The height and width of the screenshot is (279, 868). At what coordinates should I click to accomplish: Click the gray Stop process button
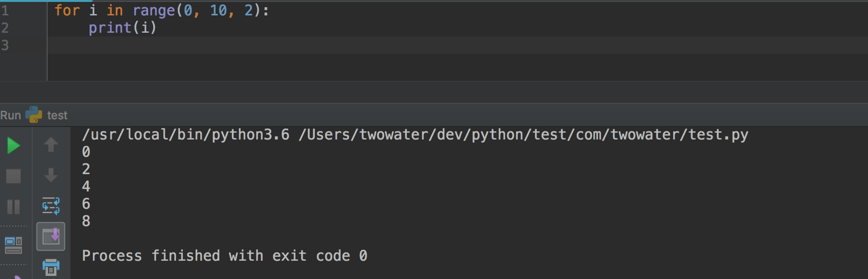13,176
